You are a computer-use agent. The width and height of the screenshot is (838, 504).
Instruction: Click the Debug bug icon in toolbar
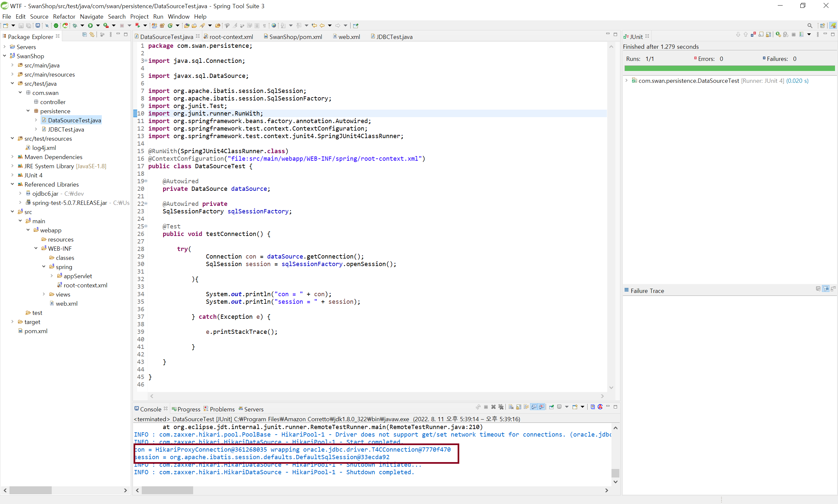tap(75, 26)
